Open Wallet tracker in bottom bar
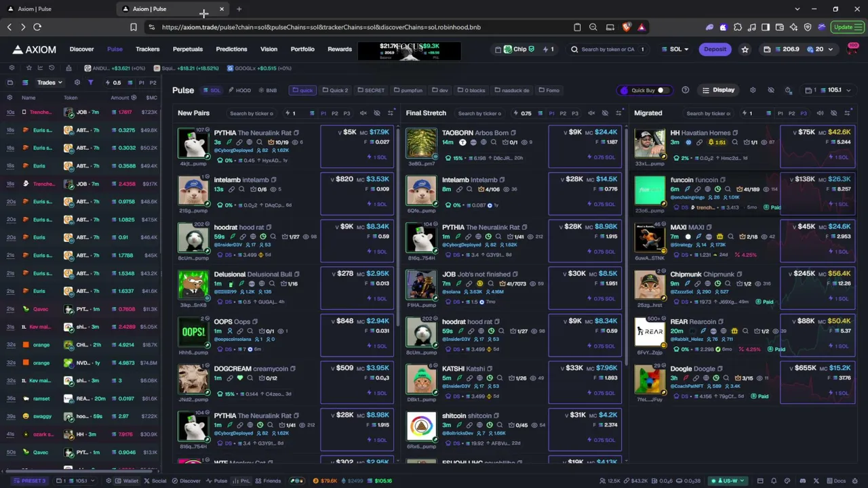The width and height of the screenshot is (868, 488). click(126, 481)
